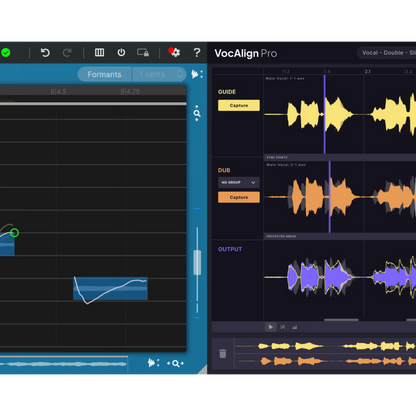Click the 2.1 bar marker in VocAlign ruler
416x416 pixels.
click(x=368, y=71)
